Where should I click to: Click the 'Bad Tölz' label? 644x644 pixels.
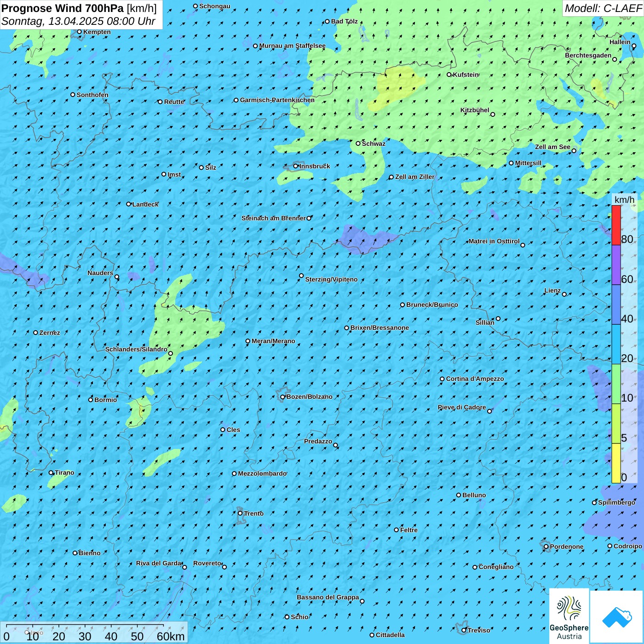click(344, 21)
